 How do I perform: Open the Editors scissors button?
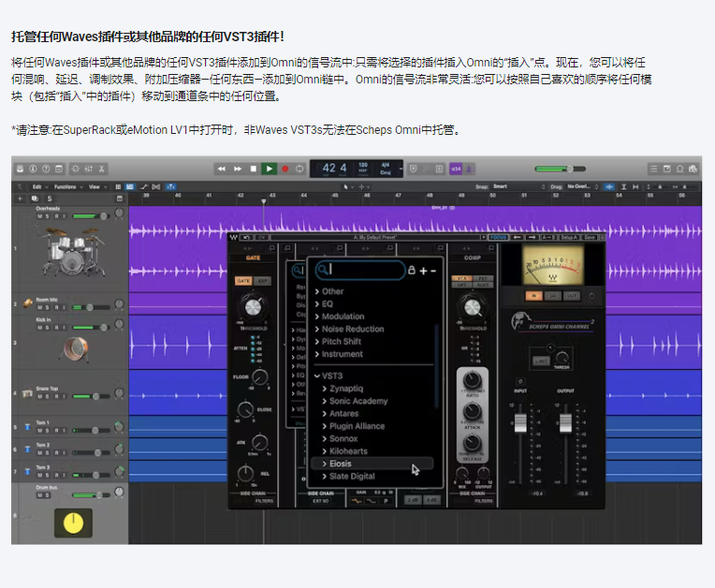tap(102, 169)
